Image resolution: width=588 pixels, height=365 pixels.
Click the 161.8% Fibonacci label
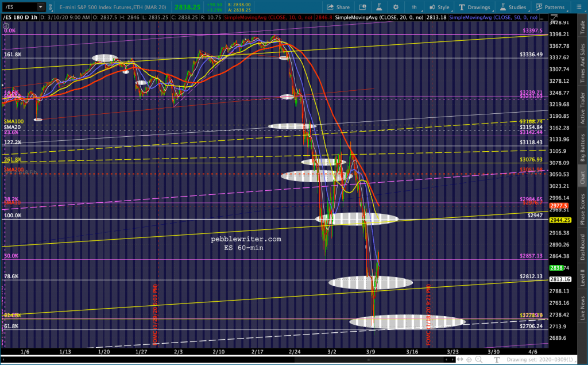(x=13, y=55)
